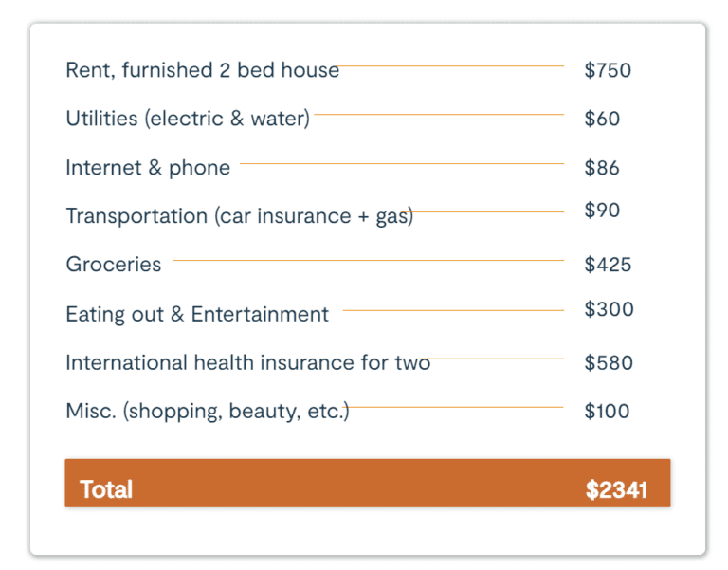728x570 pixels.
Task: Click the orange line beside Groceries
Action: (x=368, y=260)
